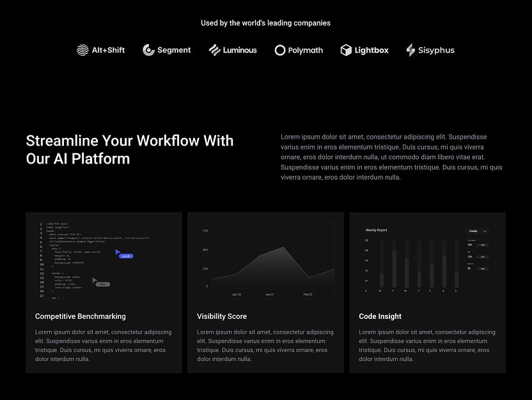532x400 pixels.
Task: Select the Segment logo icon
Action: coord(149,50)
